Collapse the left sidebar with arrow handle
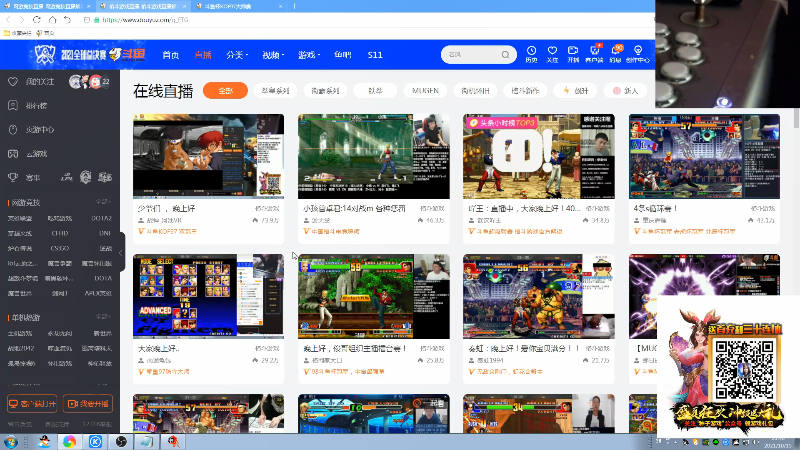 tap(121, 252)
